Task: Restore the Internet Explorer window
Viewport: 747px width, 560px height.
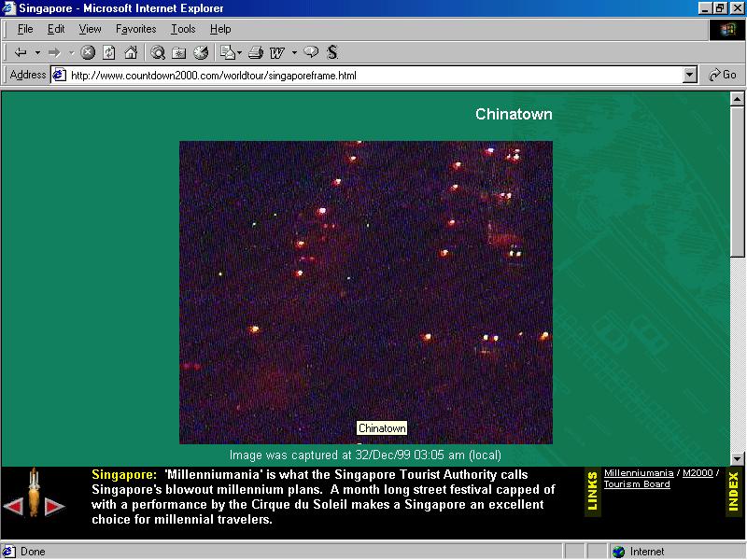Action: click(x=719, y=8)
